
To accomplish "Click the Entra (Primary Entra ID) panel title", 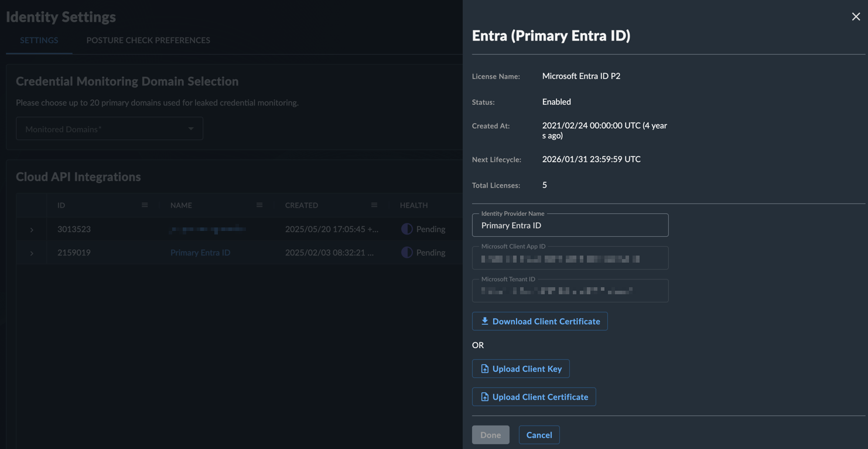I will [x=551, y=35].
